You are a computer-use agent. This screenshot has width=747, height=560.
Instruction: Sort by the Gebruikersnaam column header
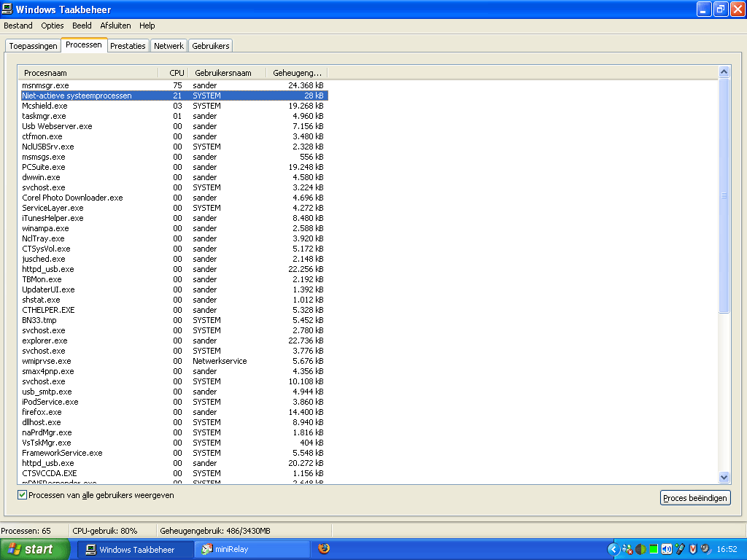(228, 73)
